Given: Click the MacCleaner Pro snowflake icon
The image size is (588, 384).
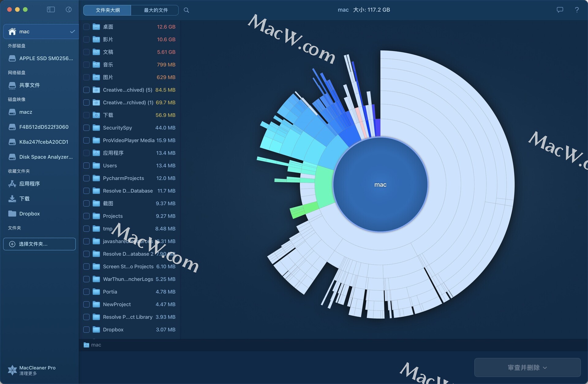Looking at the screenshot, I should (x=12, y=370).
